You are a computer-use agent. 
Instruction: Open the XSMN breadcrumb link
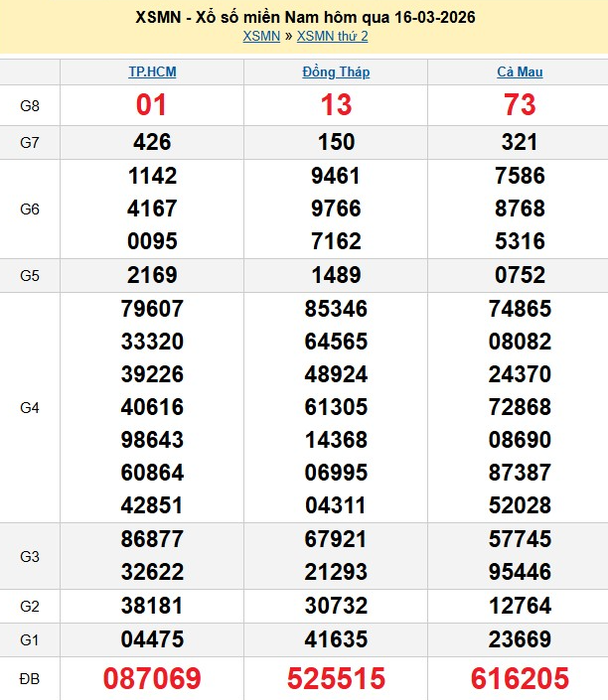click(260, 36)
